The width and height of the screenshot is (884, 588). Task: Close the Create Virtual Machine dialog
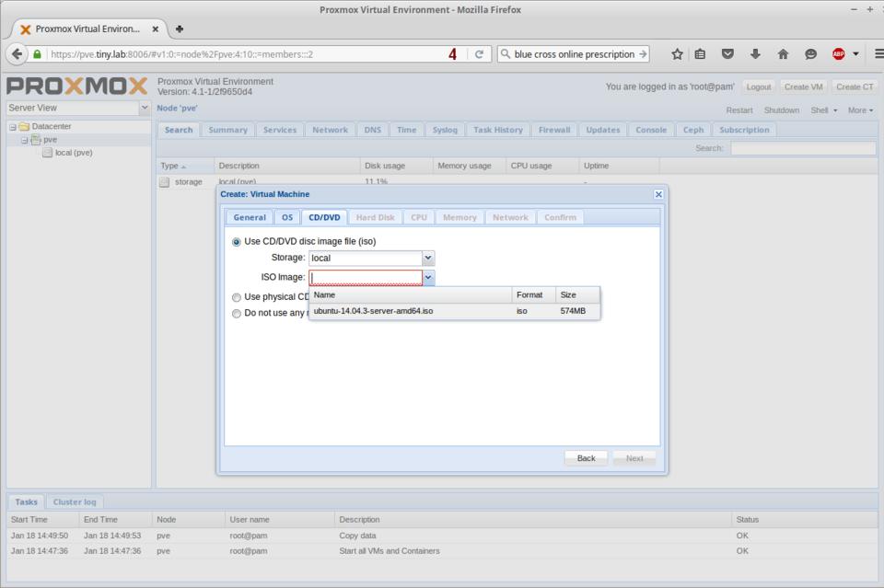(x=658, y=194)
